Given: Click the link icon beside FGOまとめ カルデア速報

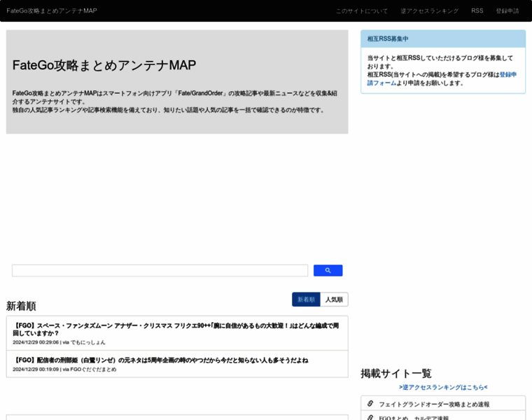Looking at the screenshot, I should pyautogui.click(x=370, y=416).
